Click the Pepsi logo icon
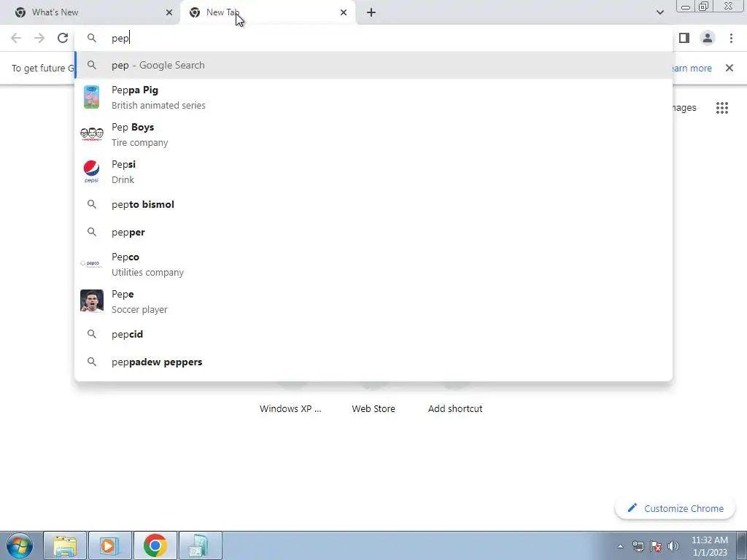Screen dimensions: 747x560 (91, 171)
